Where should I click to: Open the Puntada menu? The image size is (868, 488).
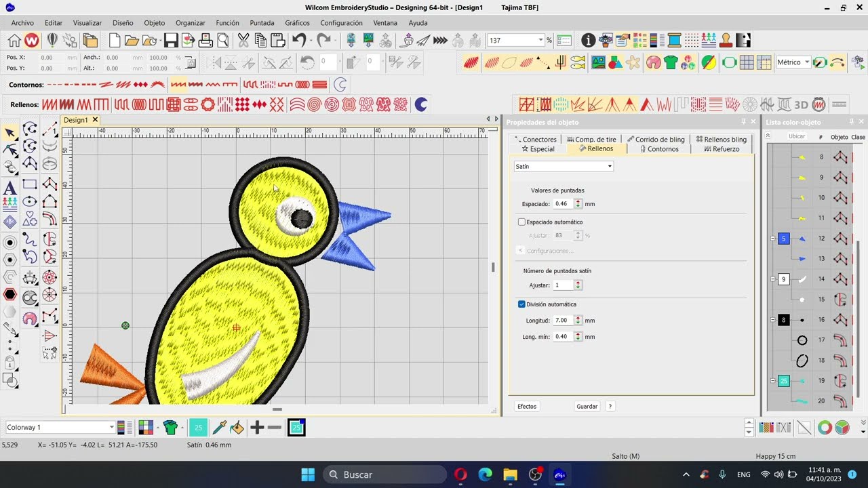pos(262,23)
